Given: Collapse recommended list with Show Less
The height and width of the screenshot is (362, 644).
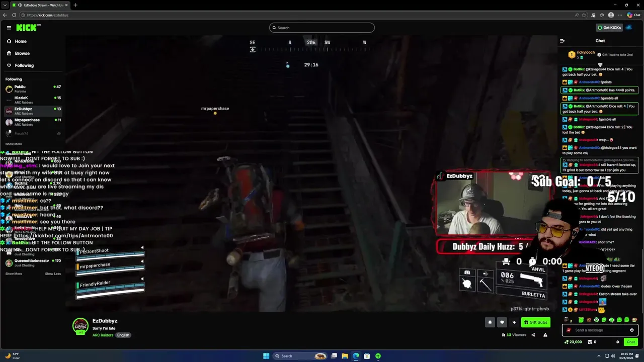Looking at the screenshot, I should (x=53, y=274).
